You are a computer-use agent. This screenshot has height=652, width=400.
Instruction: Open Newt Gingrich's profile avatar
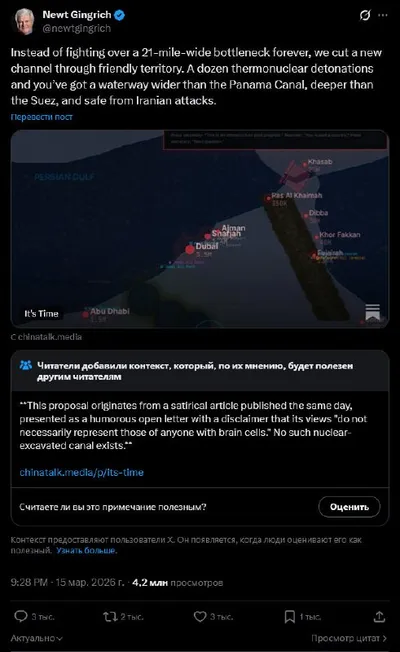[x=25, y=21]
